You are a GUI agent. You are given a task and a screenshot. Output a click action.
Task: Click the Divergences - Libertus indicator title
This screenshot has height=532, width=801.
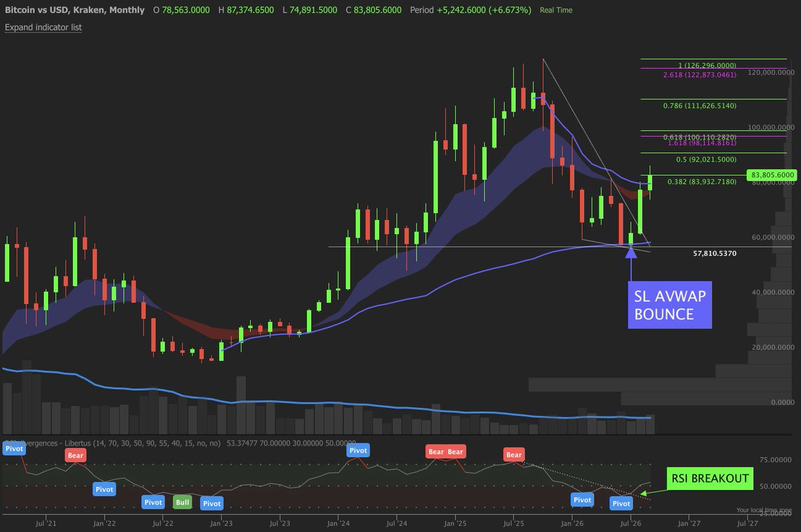pyautogui.click(x=112, y=443)
